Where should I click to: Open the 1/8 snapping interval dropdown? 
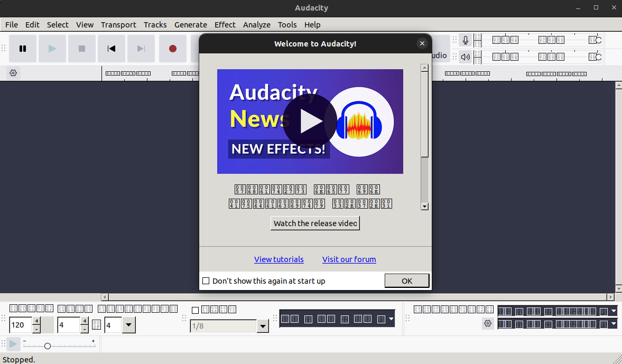(263, 326)
